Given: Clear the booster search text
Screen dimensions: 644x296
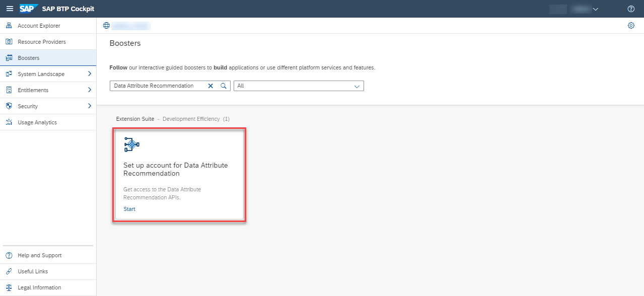Looking at the screenshot, I should [211, 86].
